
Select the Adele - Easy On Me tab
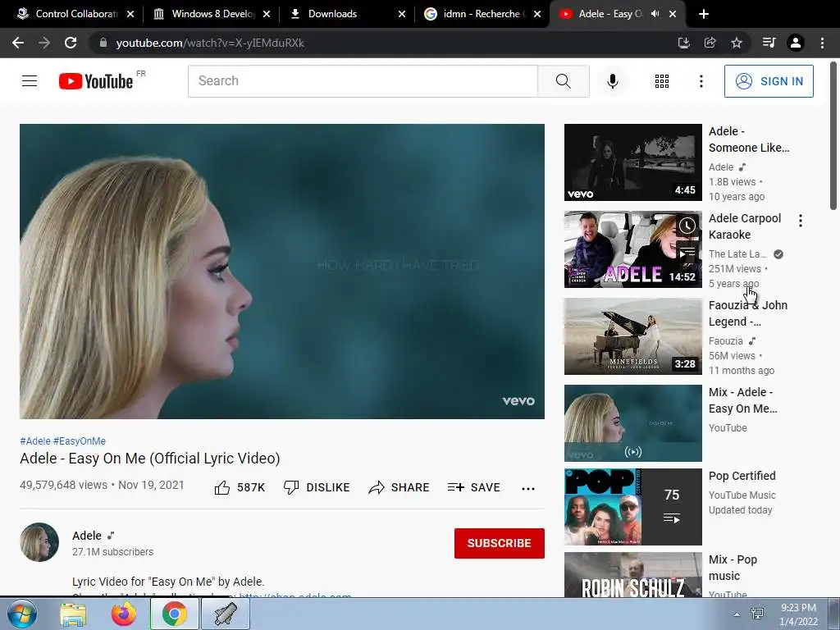click(609, 14)
